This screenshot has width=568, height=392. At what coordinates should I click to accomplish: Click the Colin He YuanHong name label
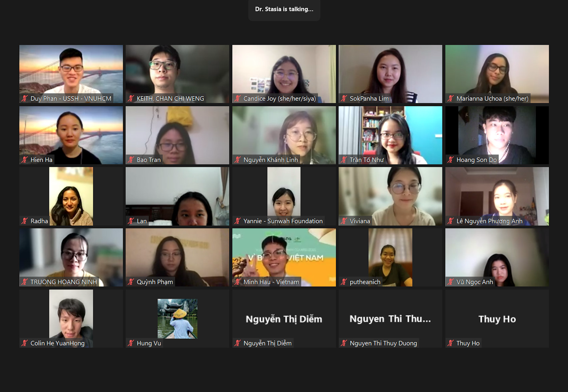(x=57, y=343)
